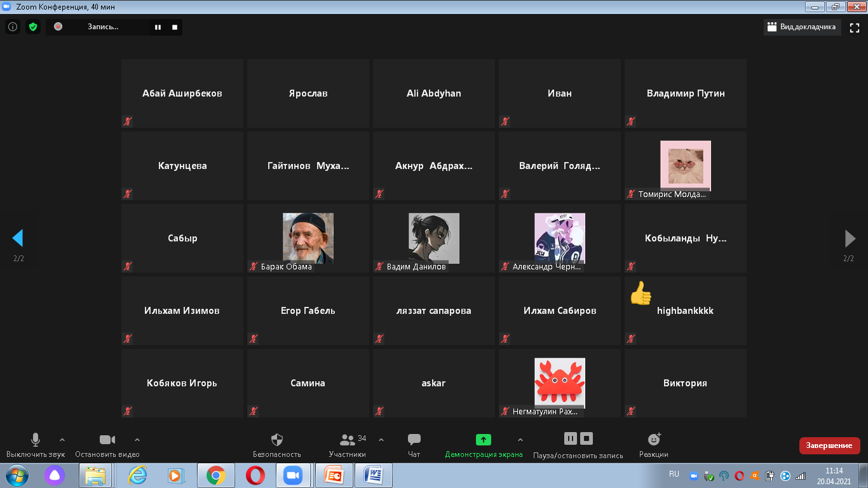
Task: Stop the video camera
Action: click(107, 440)
